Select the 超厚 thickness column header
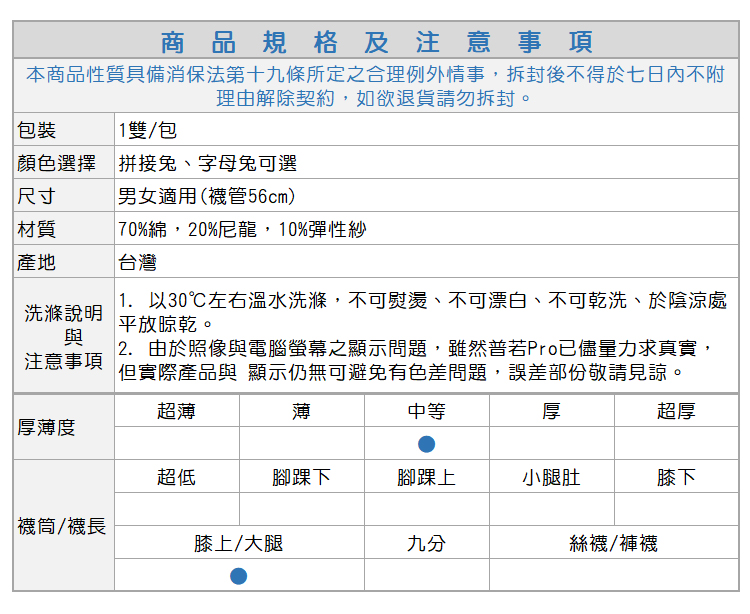 676,411
